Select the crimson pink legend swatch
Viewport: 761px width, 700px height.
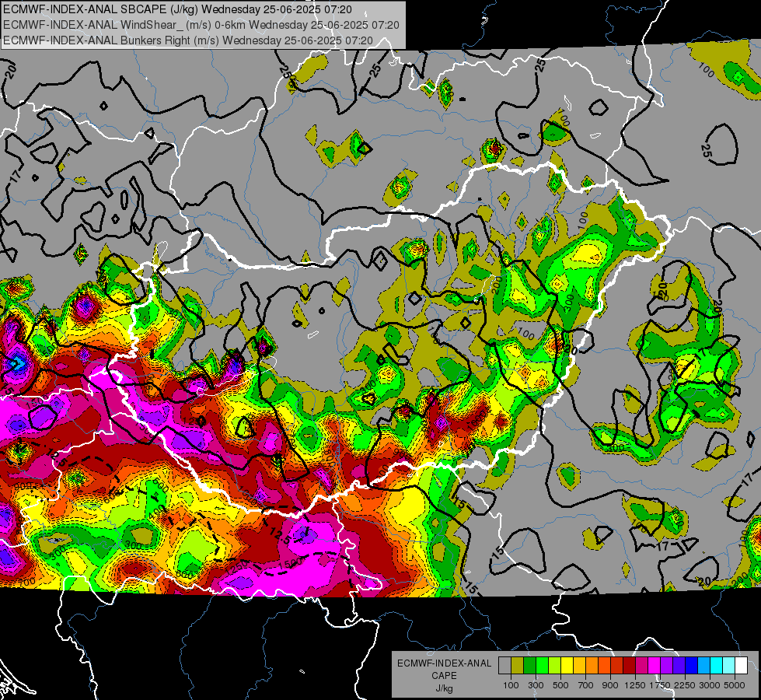(x=642, y=666)
